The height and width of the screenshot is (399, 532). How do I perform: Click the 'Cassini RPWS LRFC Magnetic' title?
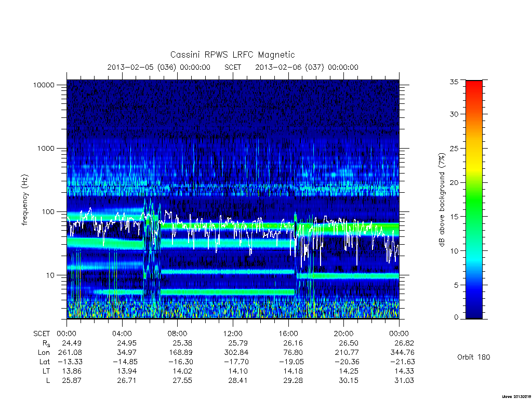click(232, 55)
